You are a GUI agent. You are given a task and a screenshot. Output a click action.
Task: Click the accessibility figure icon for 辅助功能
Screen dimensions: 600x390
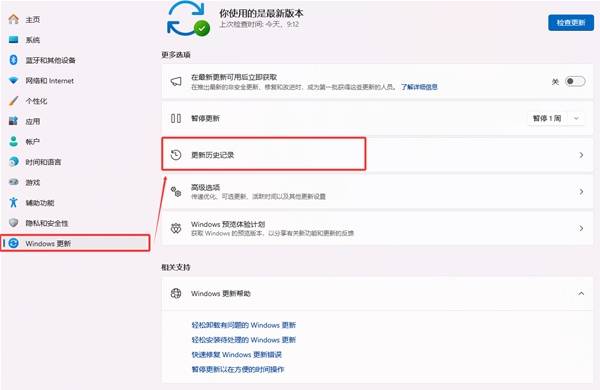pos(13,202)
